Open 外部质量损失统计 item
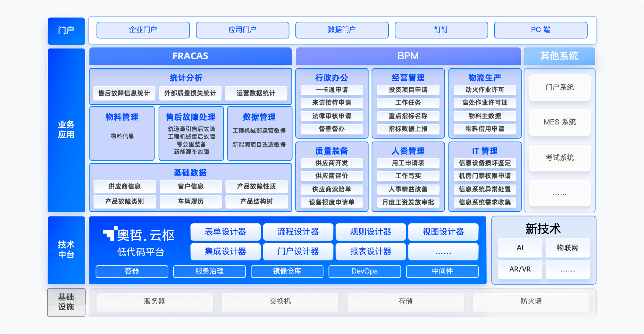This screenshot has height=334, width=644. click(x=190, y=93)
